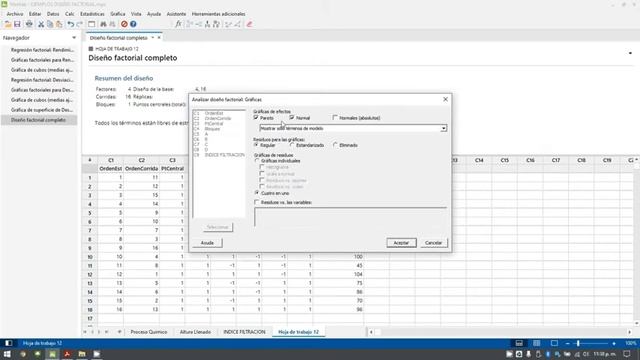This screenshot has height=360, width=640.
Task: Print with the printer toolbar icon
Action: click(29, 24)
